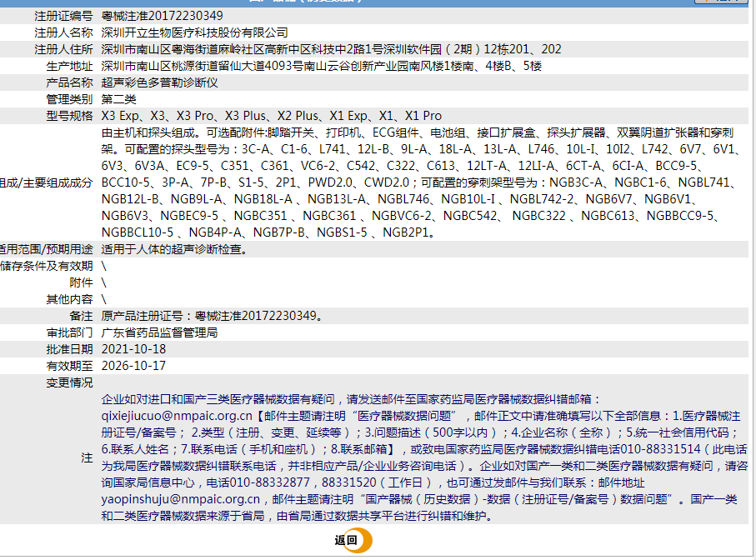The height and width of the screenshot is (560, 756).
Task: Click the email qixiejiucuo@nmpaic.org.cn
Action: click(x=177, y=416)
